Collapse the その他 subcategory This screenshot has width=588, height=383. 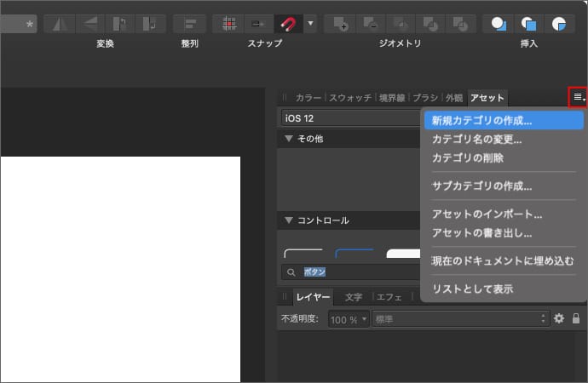click(x=289, y=139)
